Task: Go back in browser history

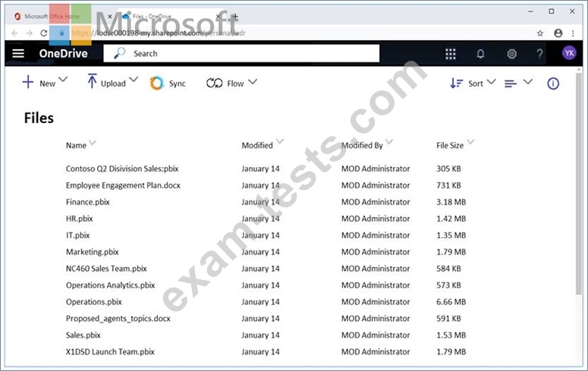Action: click(14, 33)
